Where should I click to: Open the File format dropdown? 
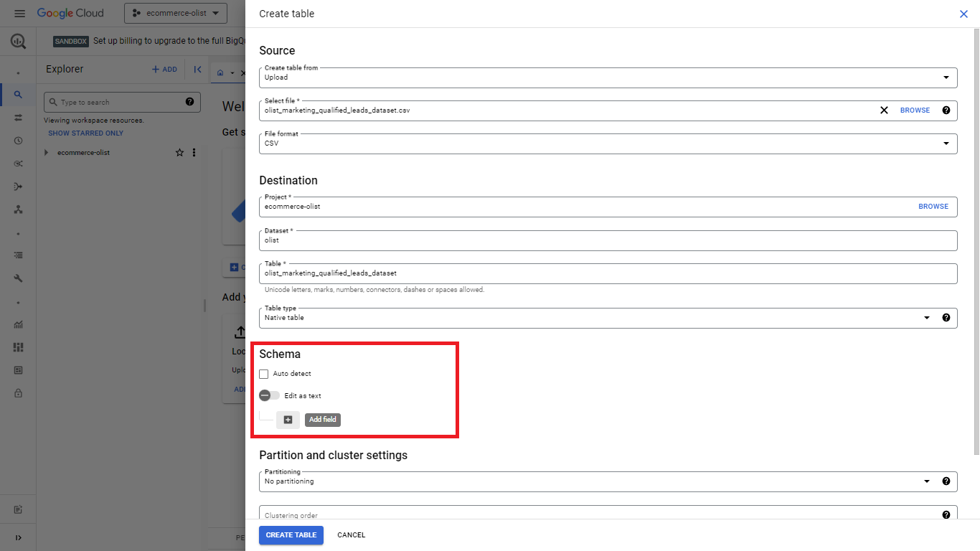pos(946,143)
